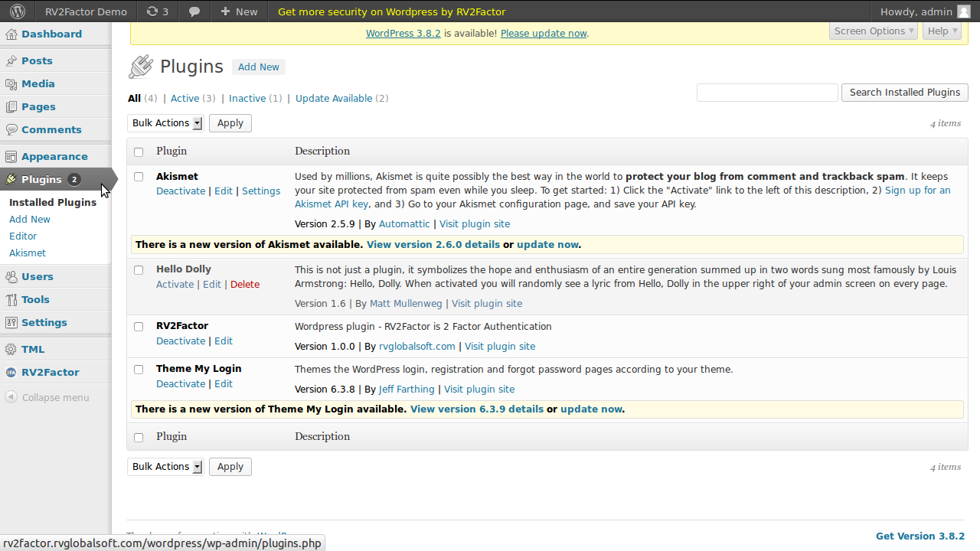Show All plugins filter

pos(135,98)
